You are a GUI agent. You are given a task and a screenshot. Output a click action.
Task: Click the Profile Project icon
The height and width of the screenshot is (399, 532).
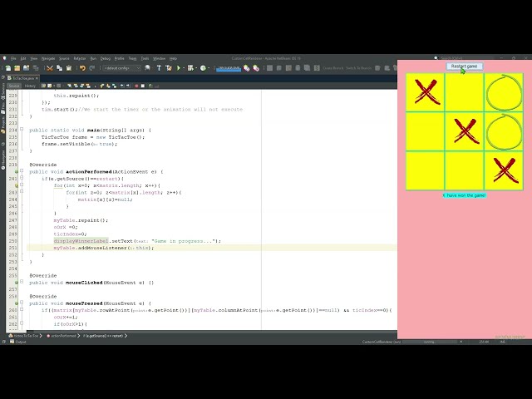coord(203,68)
